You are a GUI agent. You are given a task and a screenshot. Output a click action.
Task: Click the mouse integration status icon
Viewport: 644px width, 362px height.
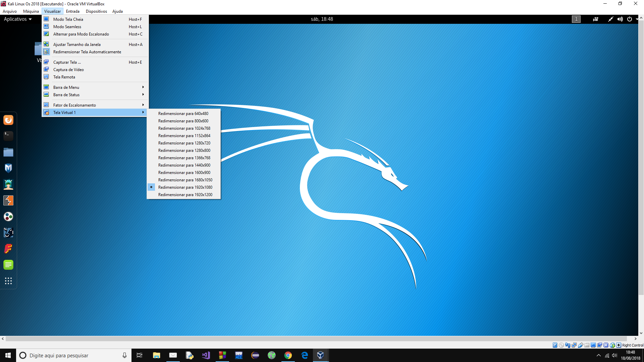click(x=612, y=345)
